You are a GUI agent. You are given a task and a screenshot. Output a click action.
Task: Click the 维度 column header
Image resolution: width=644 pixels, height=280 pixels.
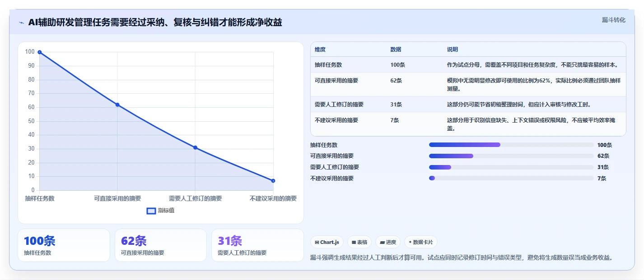pos(320,50)
